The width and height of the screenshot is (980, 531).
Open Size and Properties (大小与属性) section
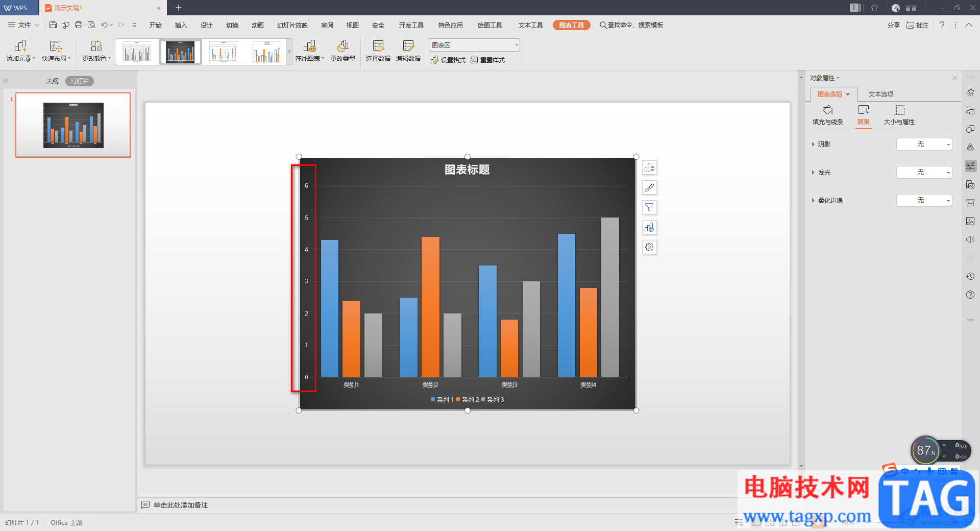tap(899, 115)
